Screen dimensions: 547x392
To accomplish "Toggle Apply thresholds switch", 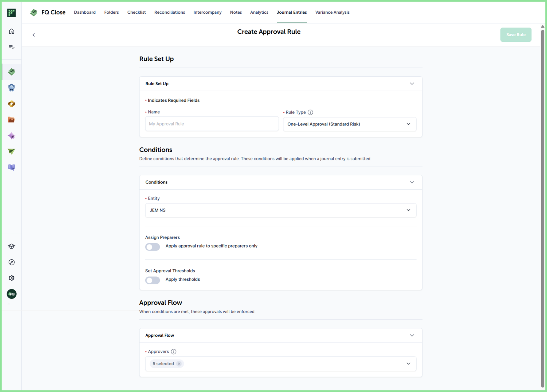I will (x=153, y=280).
